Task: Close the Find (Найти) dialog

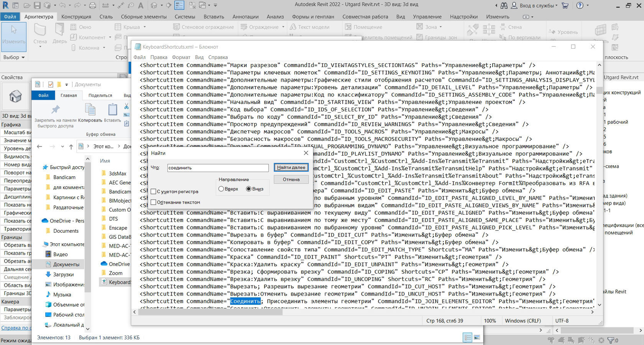Action: click(306, 153)
